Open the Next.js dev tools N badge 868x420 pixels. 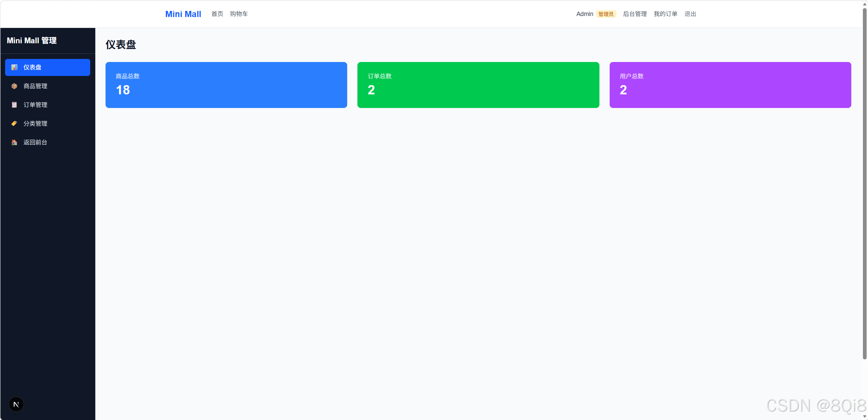16,404
